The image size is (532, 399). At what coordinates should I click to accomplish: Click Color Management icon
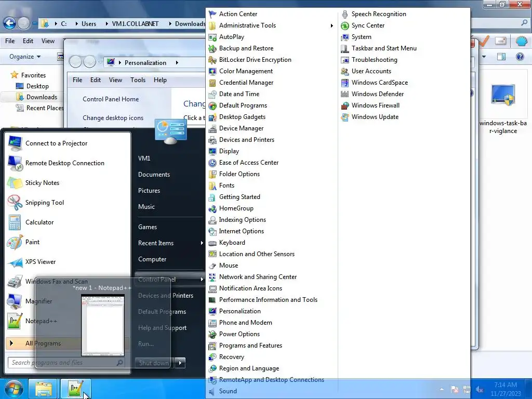(212, 71)
